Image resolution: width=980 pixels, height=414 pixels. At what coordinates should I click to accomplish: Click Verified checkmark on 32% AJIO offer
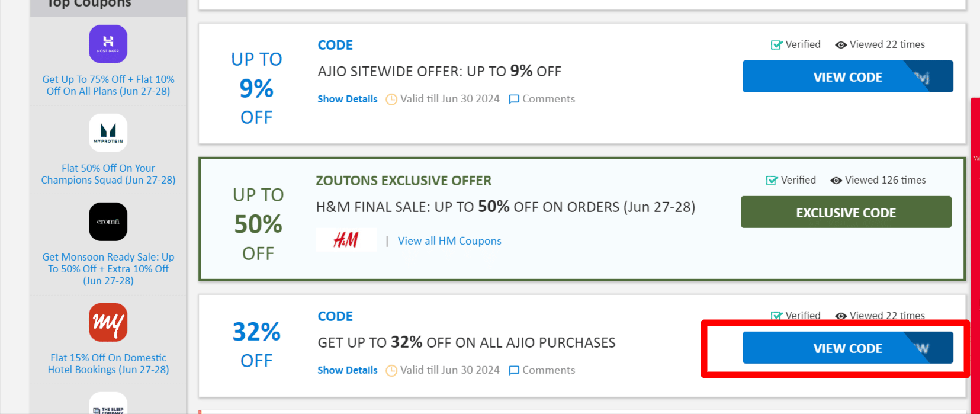pos(776,316)
